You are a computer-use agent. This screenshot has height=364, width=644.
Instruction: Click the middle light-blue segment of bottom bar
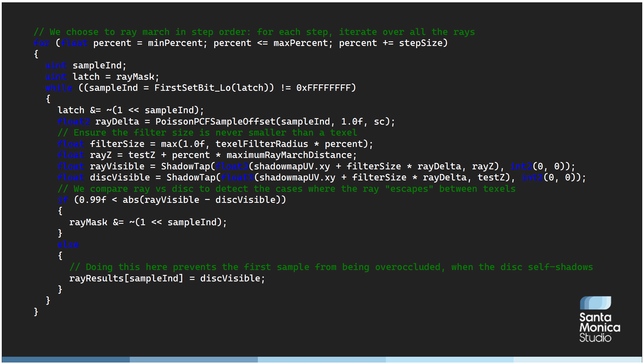[322, 360]
